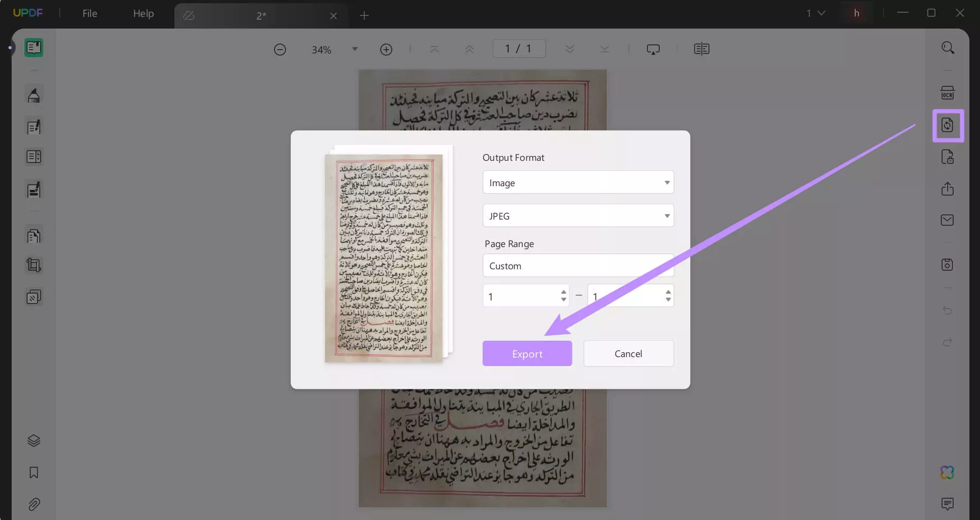This screenshot has width=980, height=520.
Task: Open the JPEG format dropdown
Action: pos(578,215)
